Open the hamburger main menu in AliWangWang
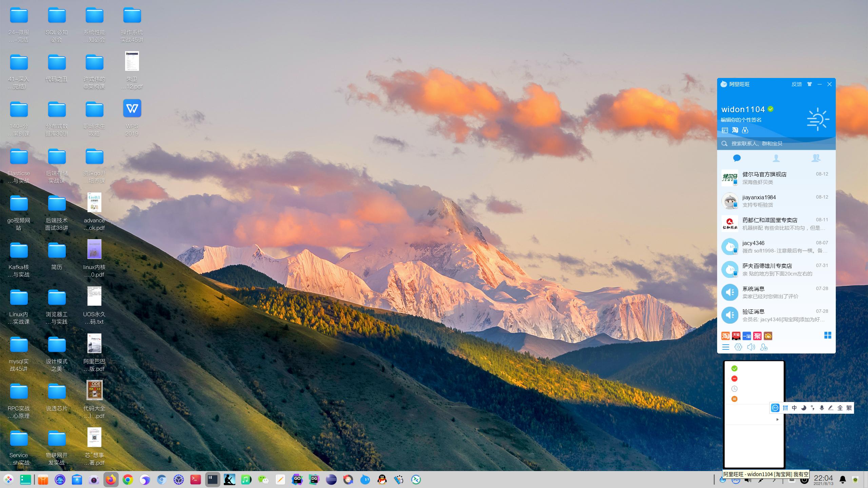 click(726, 347)
